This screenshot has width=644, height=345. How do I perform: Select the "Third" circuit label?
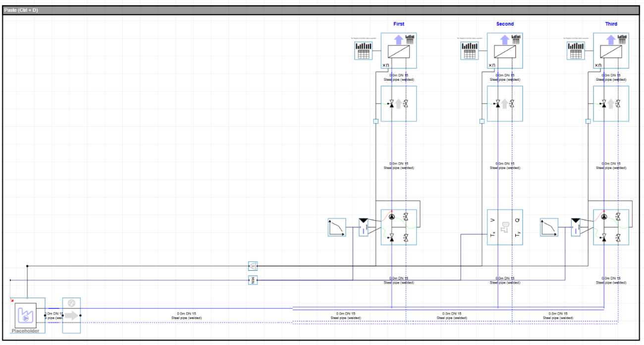click(x=611, y=24)
